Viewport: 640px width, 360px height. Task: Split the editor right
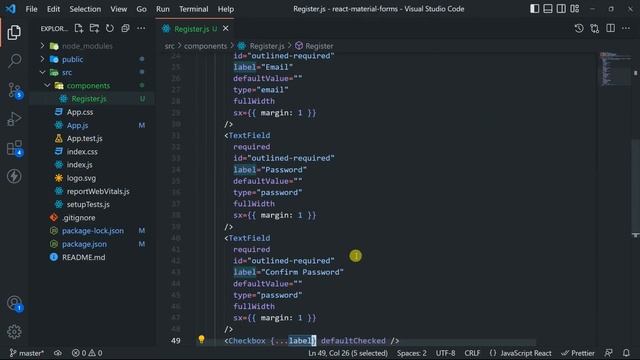611,28
